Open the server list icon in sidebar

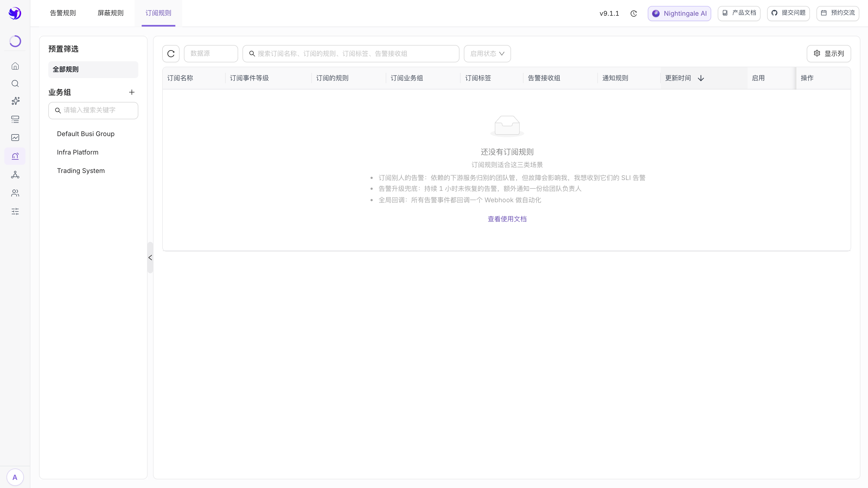pos(15,119)
